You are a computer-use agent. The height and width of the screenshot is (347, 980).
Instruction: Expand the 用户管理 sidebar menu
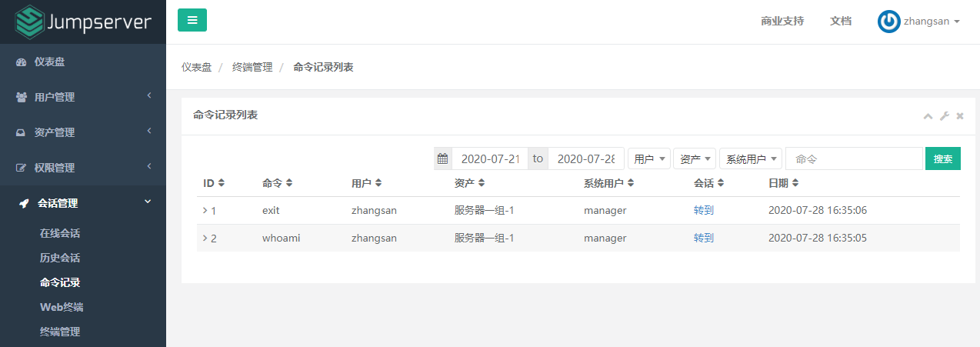point(83,97)
